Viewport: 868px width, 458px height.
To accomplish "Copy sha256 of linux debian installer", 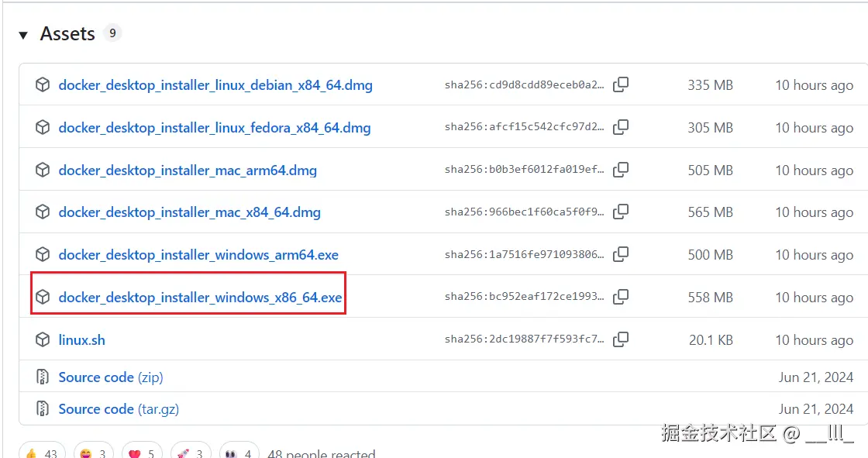I will 621,84.
